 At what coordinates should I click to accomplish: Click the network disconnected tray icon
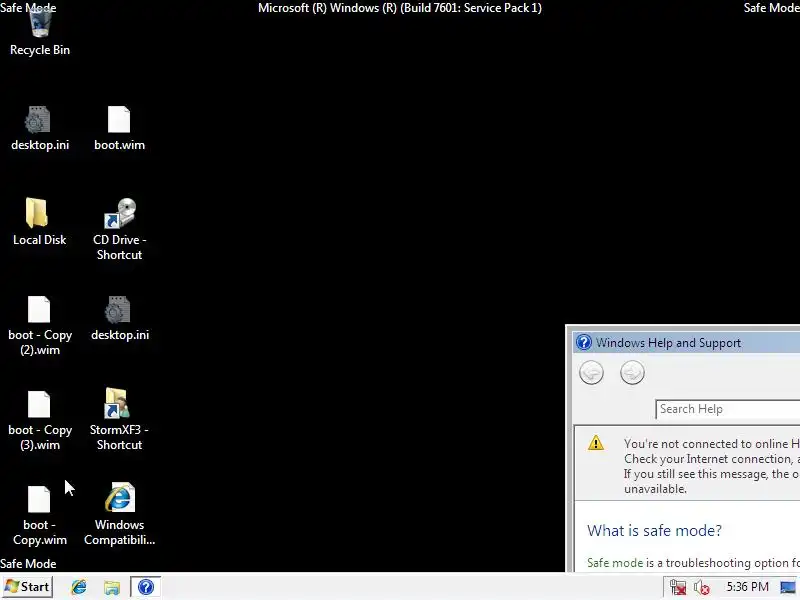click(678, 587)
